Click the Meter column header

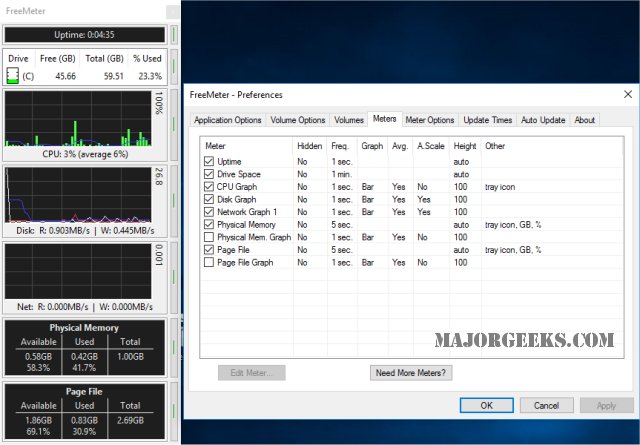pos(247,146)
